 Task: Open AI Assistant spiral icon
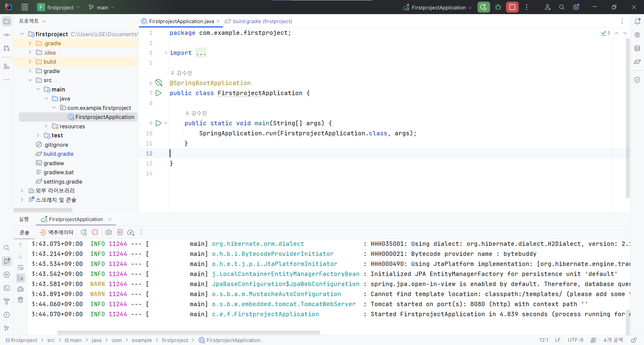click(x=637, y=35)
